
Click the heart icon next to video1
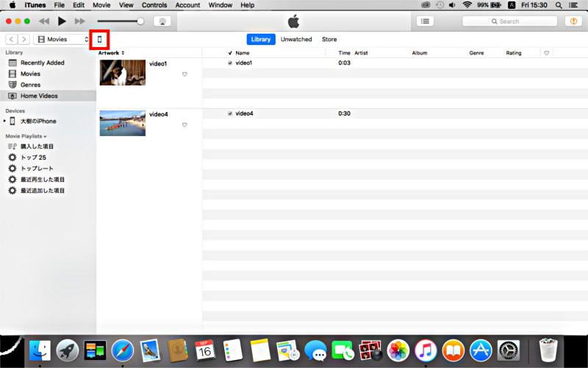184,74
